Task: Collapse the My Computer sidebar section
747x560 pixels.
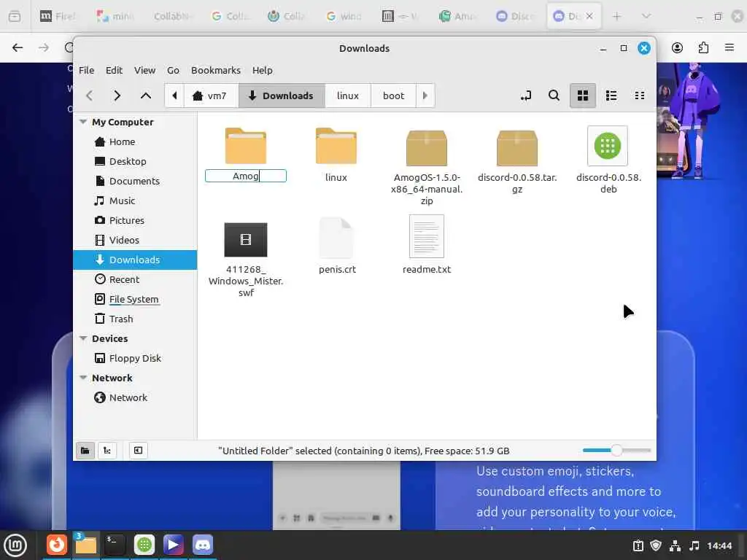Action: (83, 122)
